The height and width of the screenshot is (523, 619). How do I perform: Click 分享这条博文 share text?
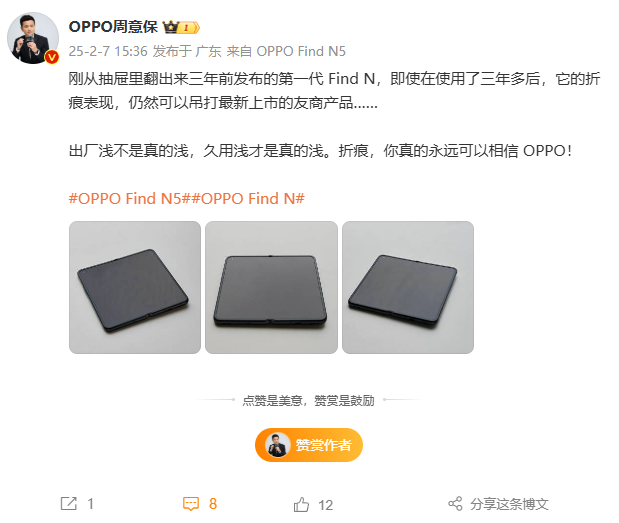(509, 504)
